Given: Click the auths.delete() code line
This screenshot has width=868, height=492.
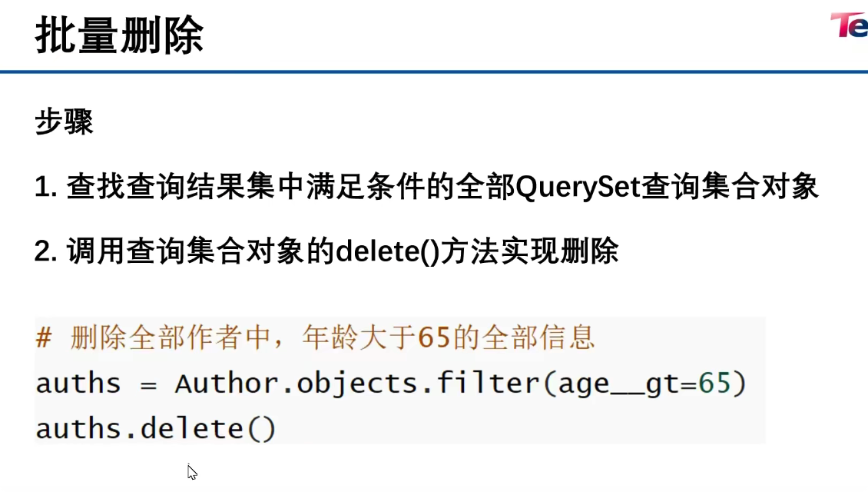Looking at the screenshot, I should point(156,429).
